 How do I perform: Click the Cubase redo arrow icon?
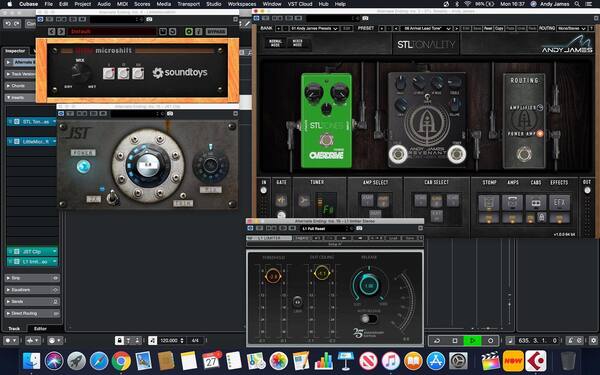(x=16, y=24)
